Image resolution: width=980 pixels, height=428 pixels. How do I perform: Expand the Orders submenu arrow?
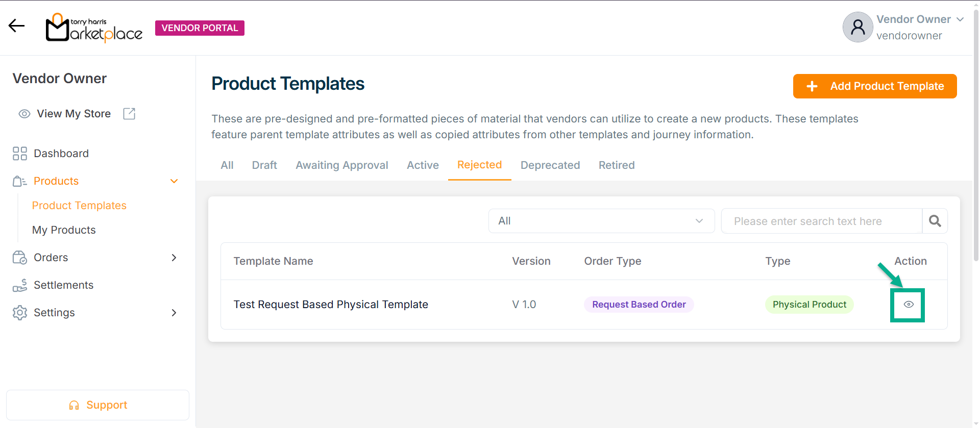tap(174, 258)
